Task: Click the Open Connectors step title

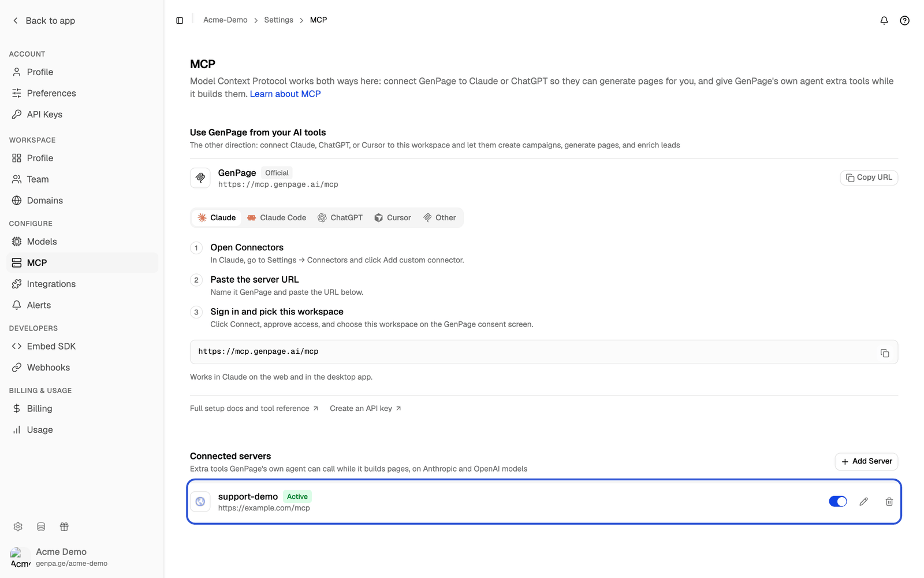Action: (x=247, y=247)
